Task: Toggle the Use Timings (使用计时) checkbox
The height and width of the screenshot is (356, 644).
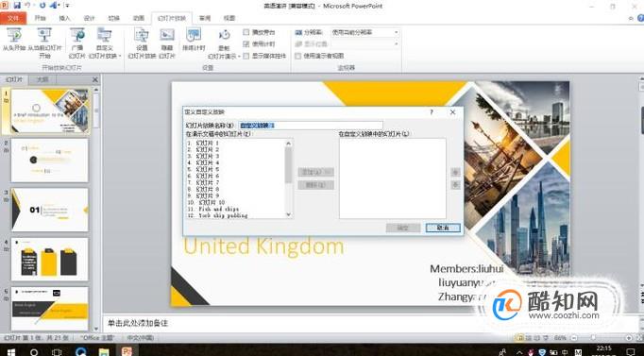Action: coord(246,44)
